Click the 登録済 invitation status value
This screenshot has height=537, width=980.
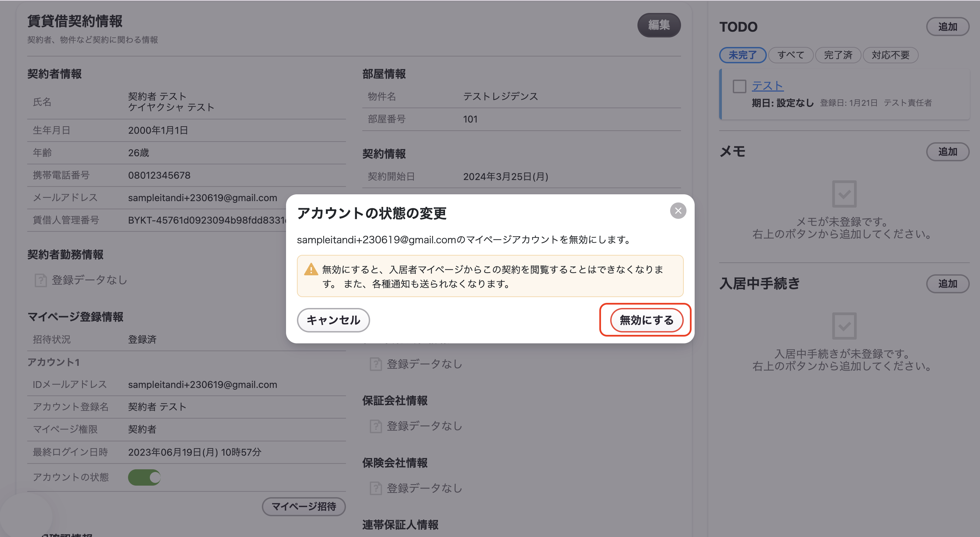[142, 340]
